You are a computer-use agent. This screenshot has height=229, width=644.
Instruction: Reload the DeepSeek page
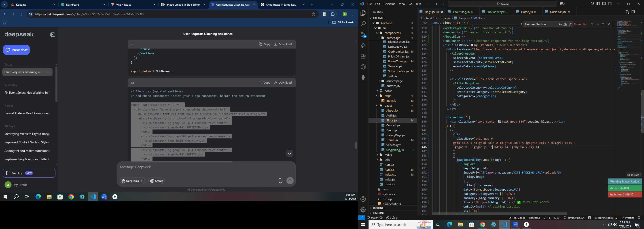click(x=21, y=14)
